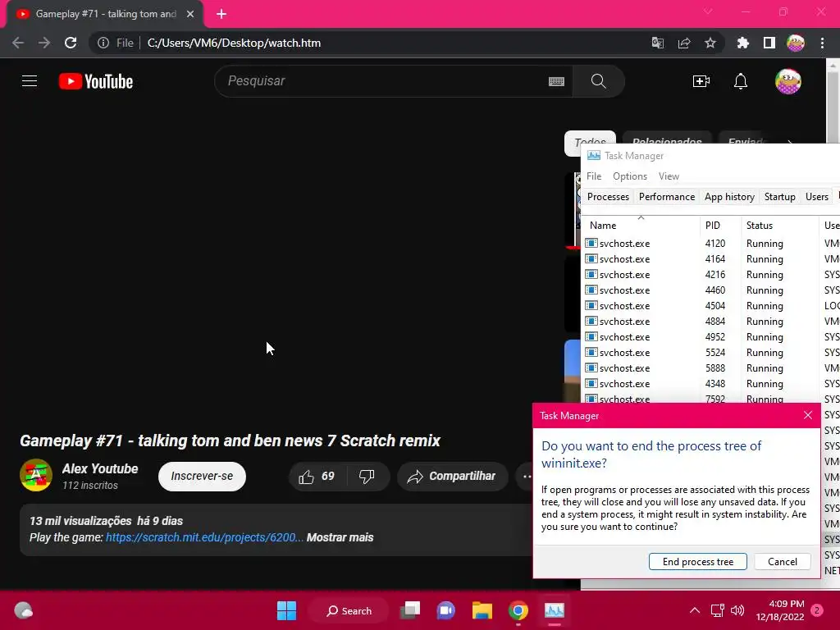Sort processes by the PID column

coord(720,226)
